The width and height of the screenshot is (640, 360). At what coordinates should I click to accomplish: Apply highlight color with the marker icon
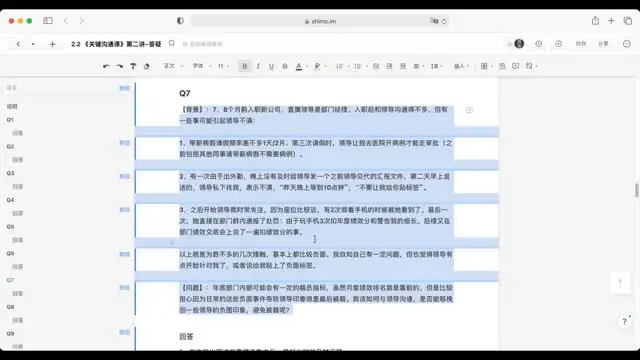tap(317, 66)
